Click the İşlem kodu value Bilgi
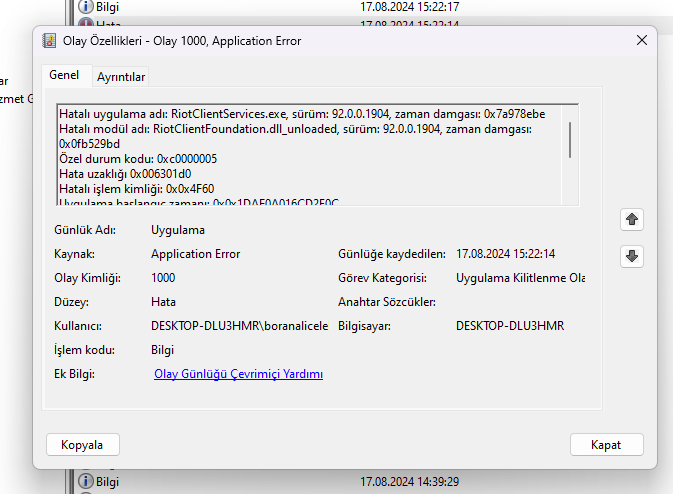Image resolution: width=673 pixels, height=494 pixels. 162,350
